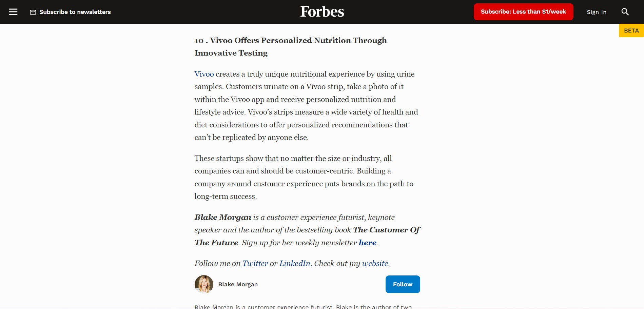Visit the LinkedIn link

(x=295, y=263)
